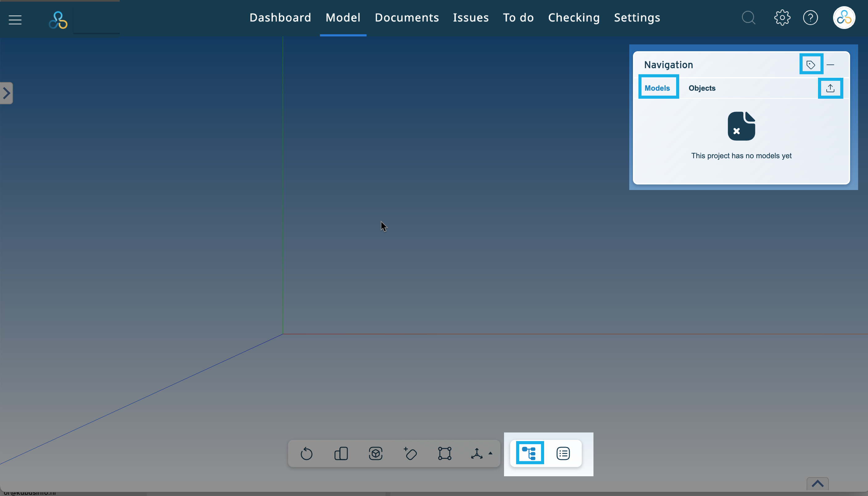Go to the Dashboard tab

pyautogui.click(x=280, y=17)
